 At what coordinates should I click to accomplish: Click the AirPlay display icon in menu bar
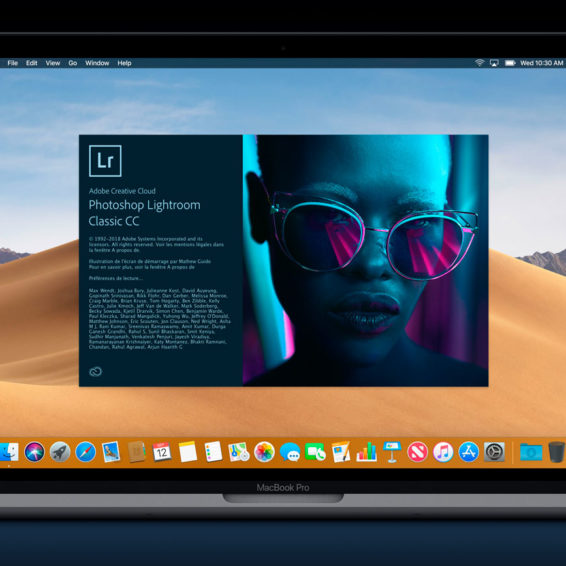point(494,63)
